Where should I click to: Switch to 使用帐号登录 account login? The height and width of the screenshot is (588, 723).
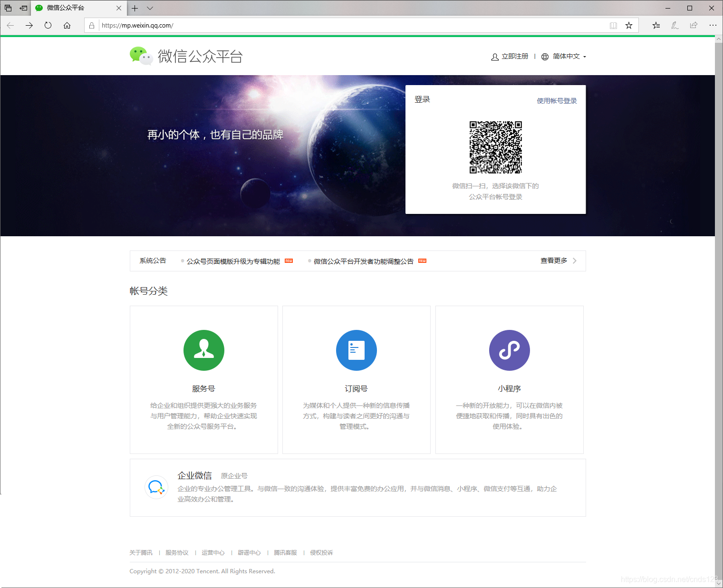click(557, 101)
